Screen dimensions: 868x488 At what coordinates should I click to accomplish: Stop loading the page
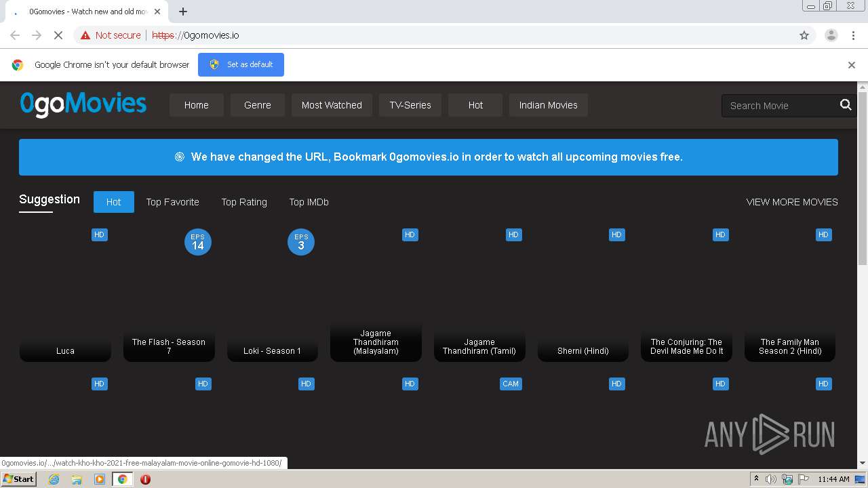tap(58, 35)
